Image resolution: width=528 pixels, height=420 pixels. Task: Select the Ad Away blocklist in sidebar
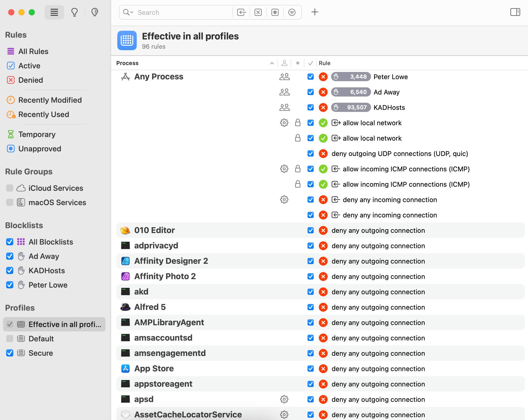coord(44,256)
